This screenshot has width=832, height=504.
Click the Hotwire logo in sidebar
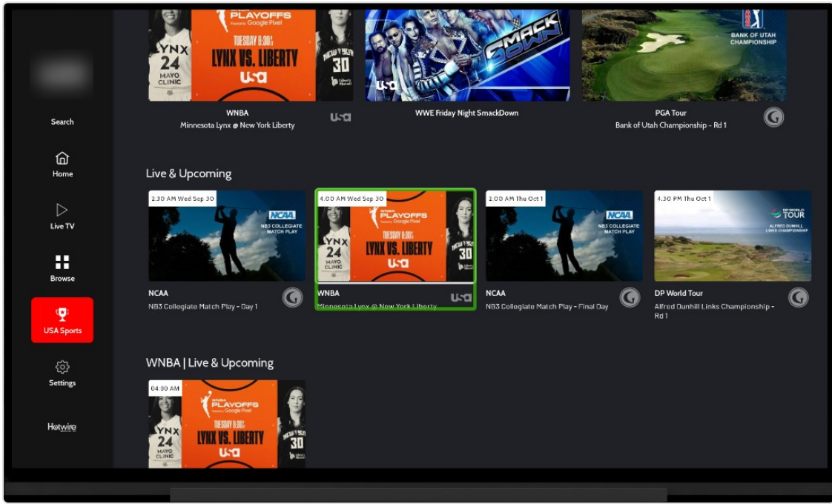62,427
